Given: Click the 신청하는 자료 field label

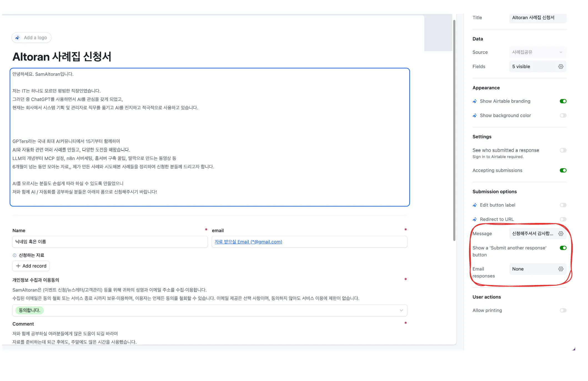Looking at the screenshot, I should click(x=31, y=255).
